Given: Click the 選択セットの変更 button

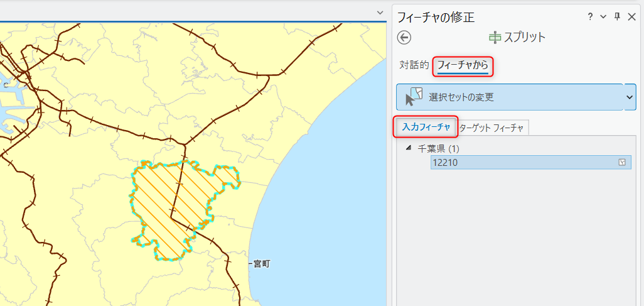Looking at the screenshot, I should click(x=508, y=97).
